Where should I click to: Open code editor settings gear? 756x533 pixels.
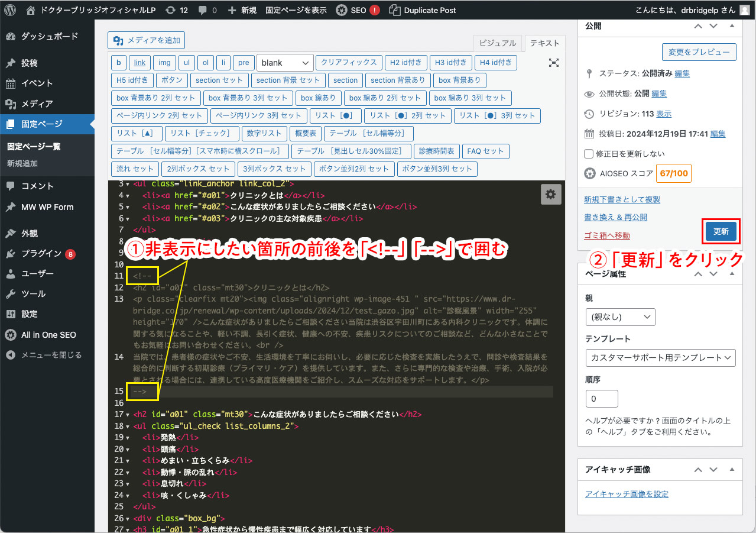point(550,194)
